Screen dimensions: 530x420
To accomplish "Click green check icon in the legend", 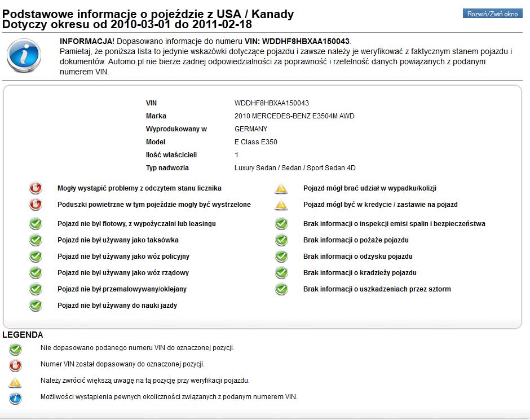I will pos(15,349).
